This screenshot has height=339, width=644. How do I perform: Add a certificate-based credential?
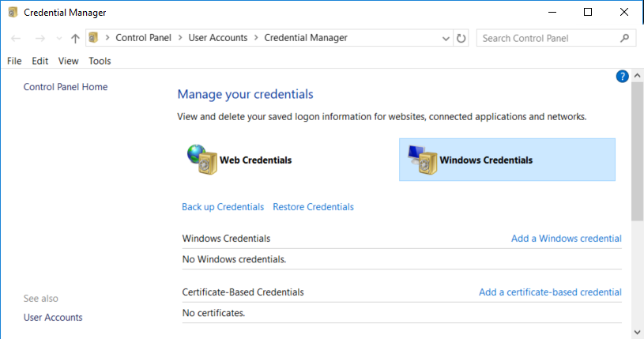tap(550, 292)
